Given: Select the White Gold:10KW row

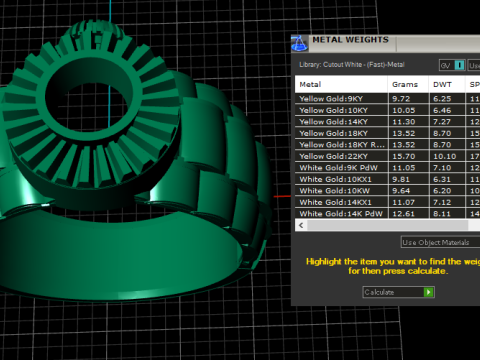Looking at the screenshot, I should pyautogui.click(x=387, y=191).
